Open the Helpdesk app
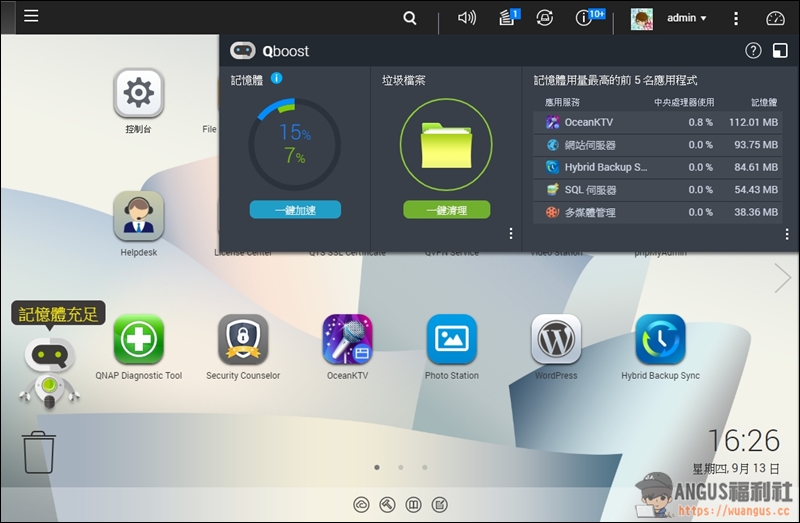The image size is (800, 523). click(x=139, y=217)
